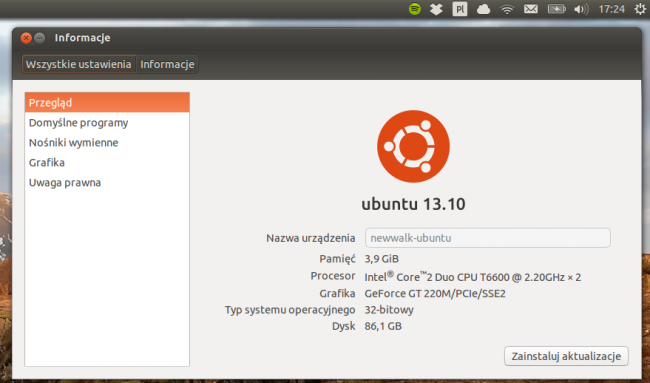Click the Nazwa urządzenia field newwalk-ubuntu
The image size is (650, 383).
pyautogui.click(x=488, y=238)
